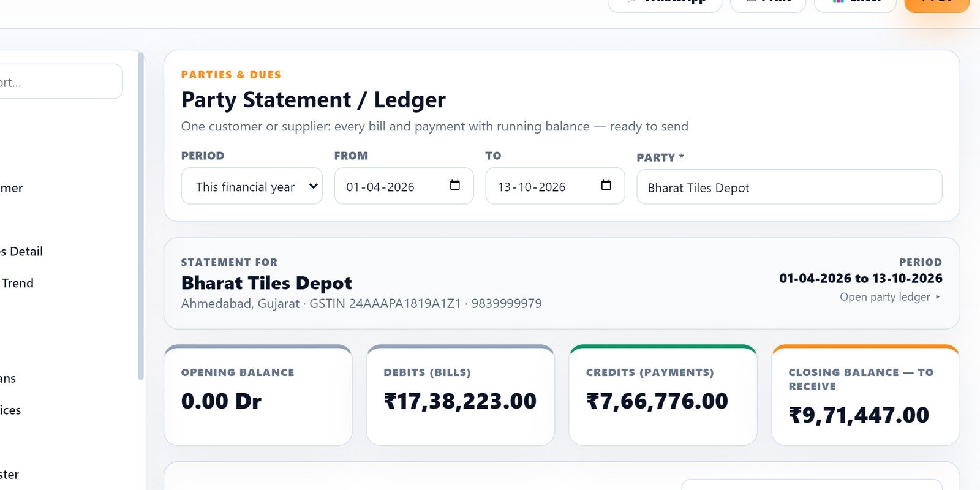The image size is (980, 490).
Task: Click the 'Party Statement / Ledger' heading
Action: [x=314, y=99]
